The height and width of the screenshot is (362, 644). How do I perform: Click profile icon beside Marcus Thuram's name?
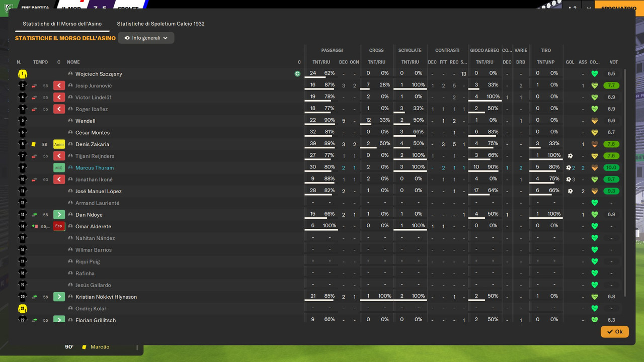coord(70,168)
